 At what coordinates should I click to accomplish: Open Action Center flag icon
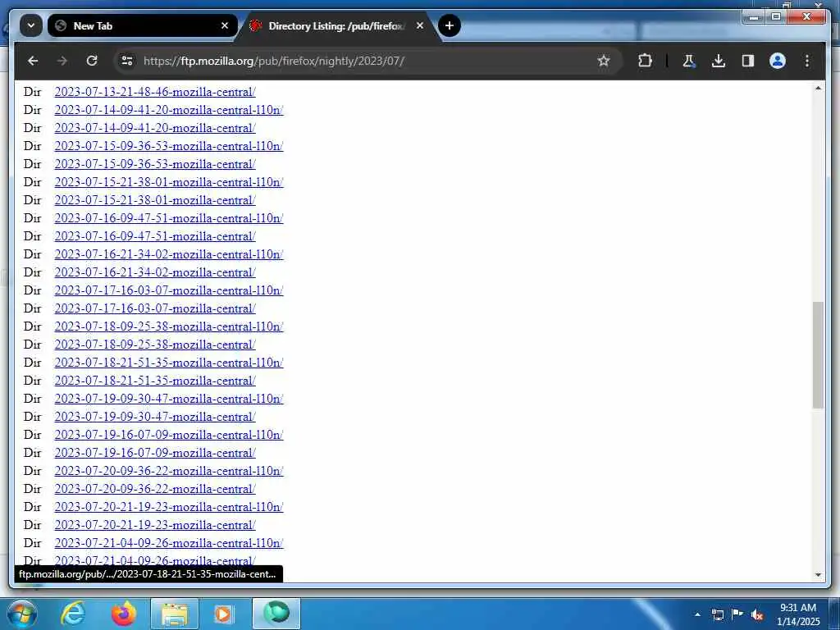click(x=737, y=614)
